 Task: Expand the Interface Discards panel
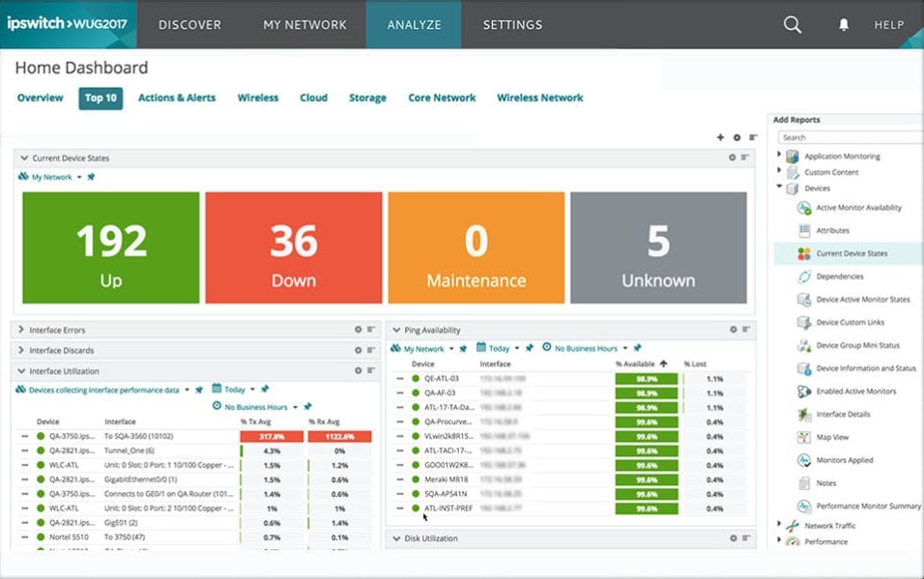(x=21, y=350)
